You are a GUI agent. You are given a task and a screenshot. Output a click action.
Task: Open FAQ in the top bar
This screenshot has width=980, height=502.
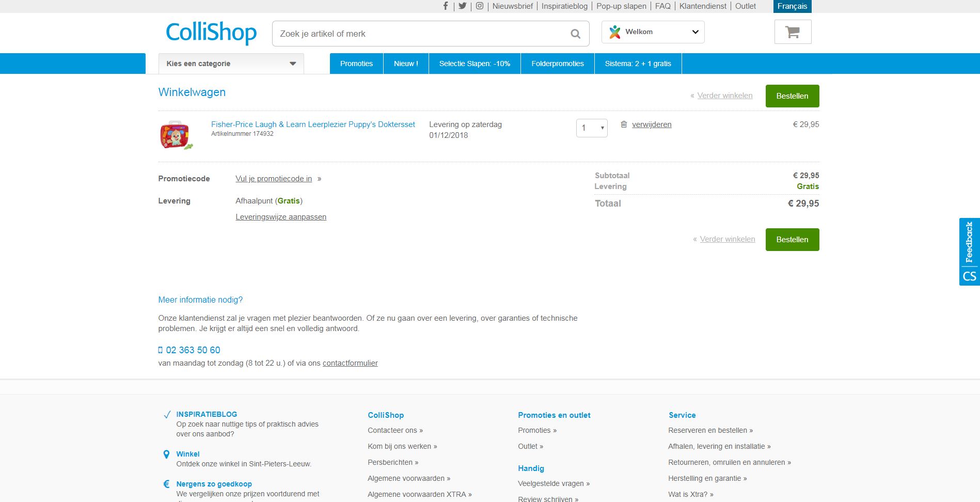pyautogui.click(x=663, y=6)
